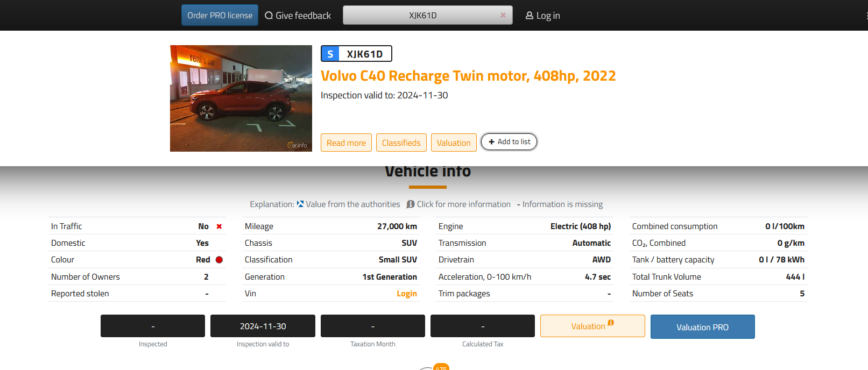Click the Number of Seats label
Viewport: 868px width, 370px height.
pyautogui.click(x=662, y=294)
